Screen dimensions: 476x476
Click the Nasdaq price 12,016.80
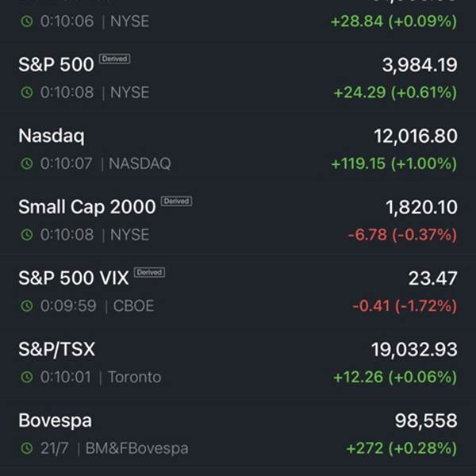point(415,136)
